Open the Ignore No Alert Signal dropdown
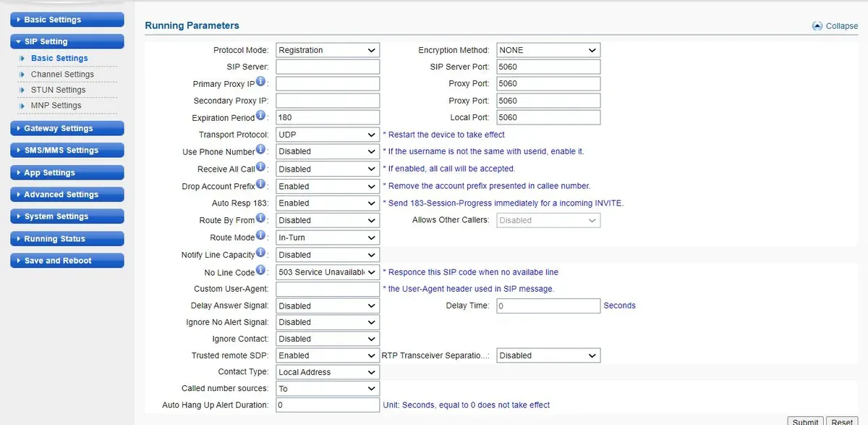The height and width of the screenshot is (425, 868). (328, 322)
